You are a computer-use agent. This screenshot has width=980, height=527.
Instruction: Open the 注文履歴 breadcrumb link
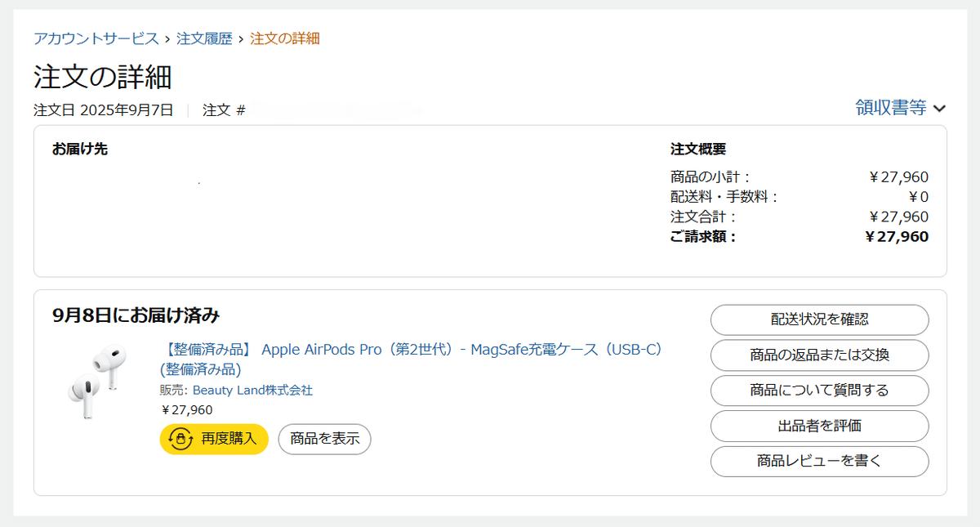pyautogui.click(x=204, y=38)
